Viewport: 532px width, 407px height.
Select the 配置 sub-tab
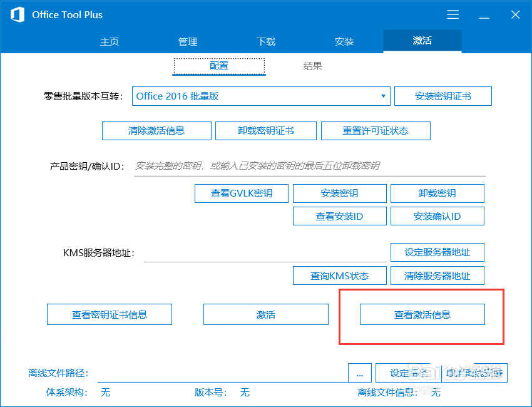pos(219,66)
